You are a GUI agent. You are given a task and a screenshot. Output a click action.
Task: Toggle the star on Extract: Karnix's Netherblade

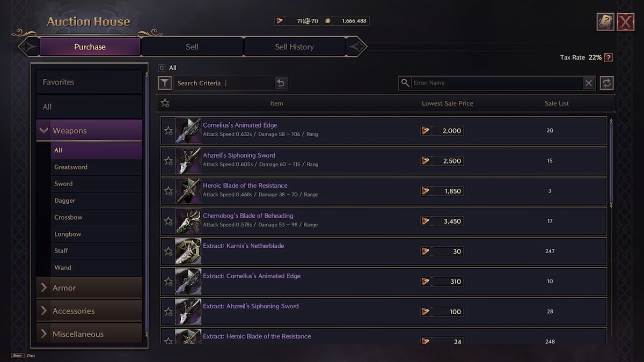169,251
